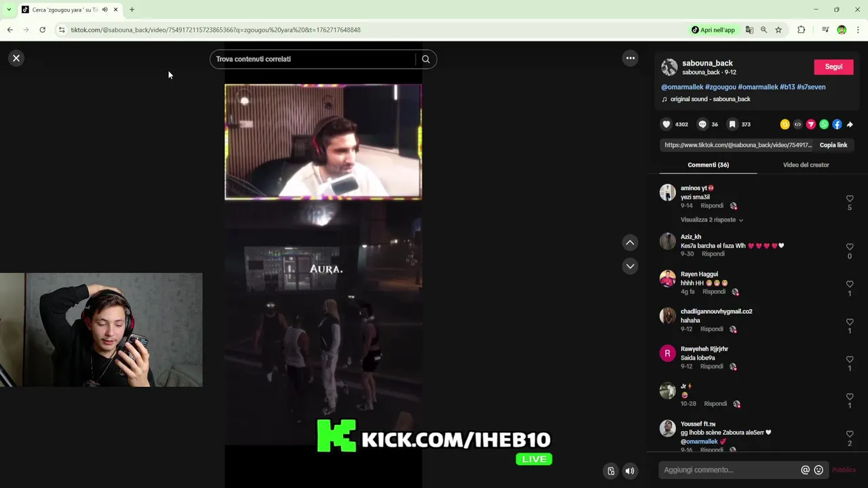
Task: Open original sound - sabouna_back
Action: click(x=710, y=99)
